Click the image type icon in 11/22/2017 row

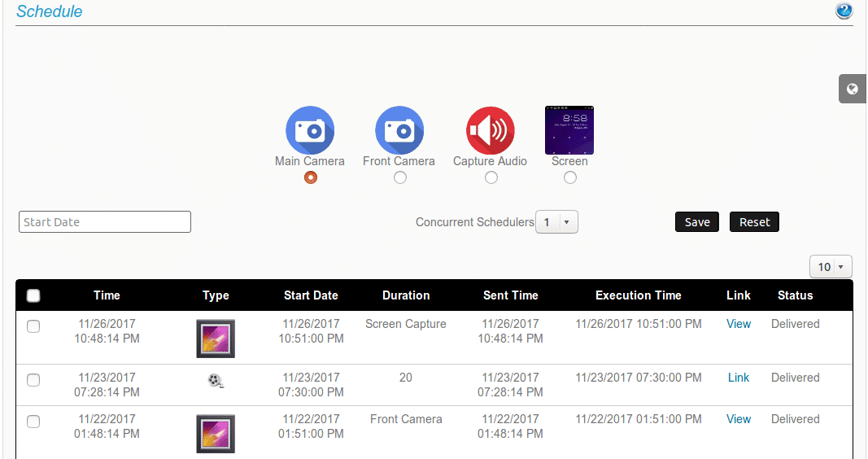(216, 434)
